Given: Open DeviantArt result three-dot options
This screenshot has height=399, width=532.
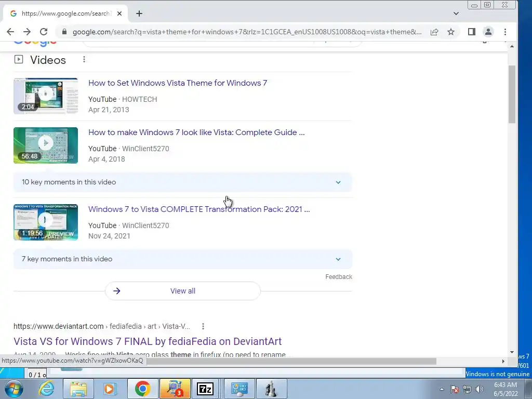Looking at the screenshot, I should (x=203, y=326).
